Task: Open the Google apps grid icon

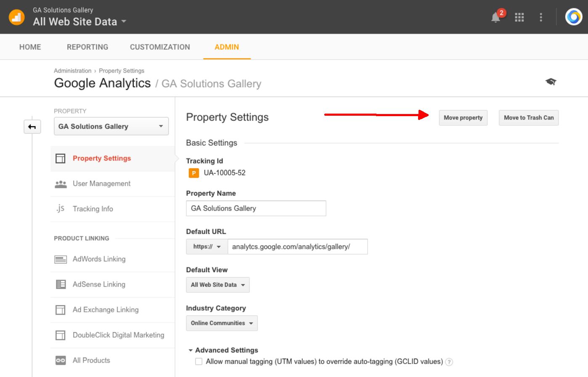Action: pyautogui.click(x=519, y=17)
